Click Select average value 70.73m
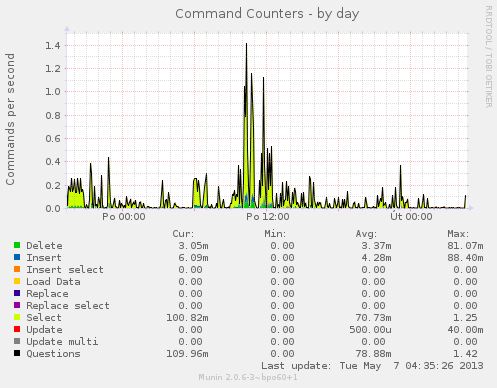The height and width of the screenshot is (388, 497). point(374,318)
